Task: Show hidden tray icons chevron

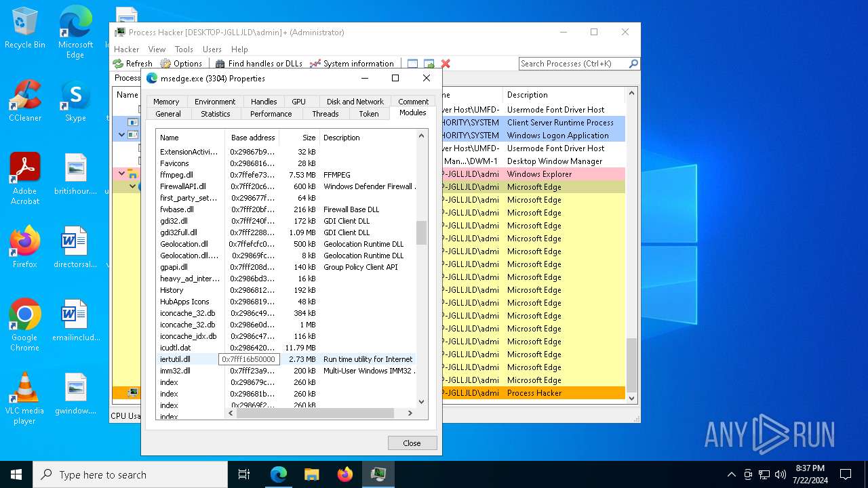Action: [x=731, y=474]
